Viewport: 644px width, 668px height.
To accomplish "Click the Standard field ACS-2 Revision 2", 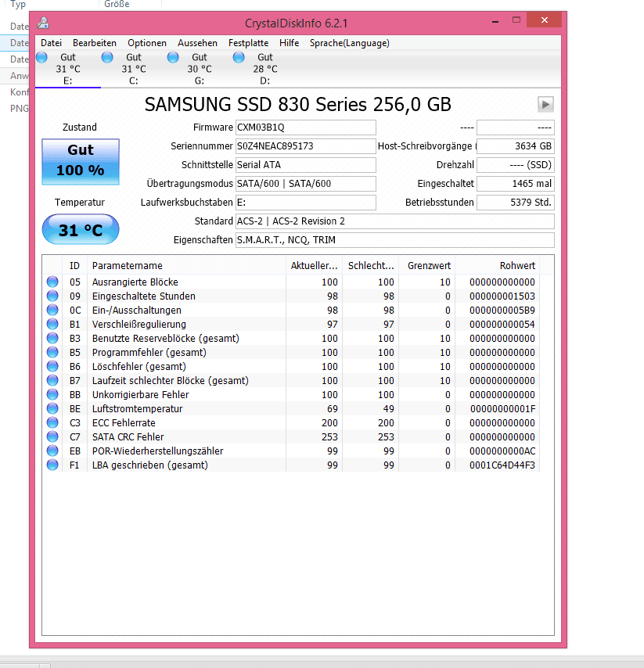I will click(x=394, y=221).
